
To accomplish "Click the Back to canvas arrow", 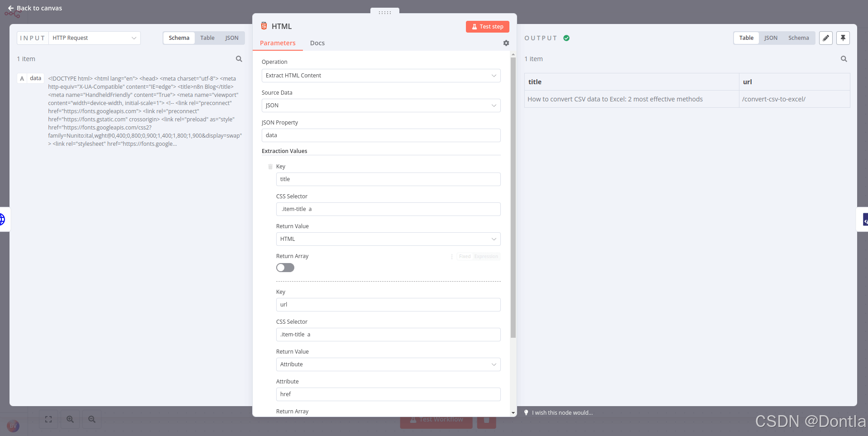I will pyautogui.click(x=11, y=8).
